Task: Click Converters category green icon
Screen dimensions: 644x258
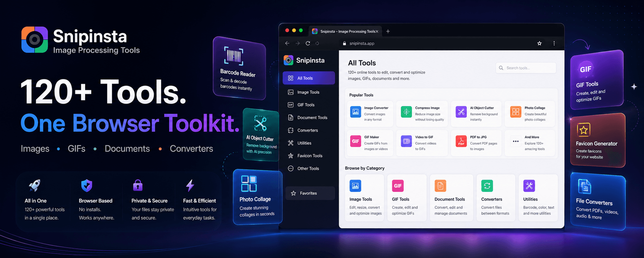Action: 487,186
